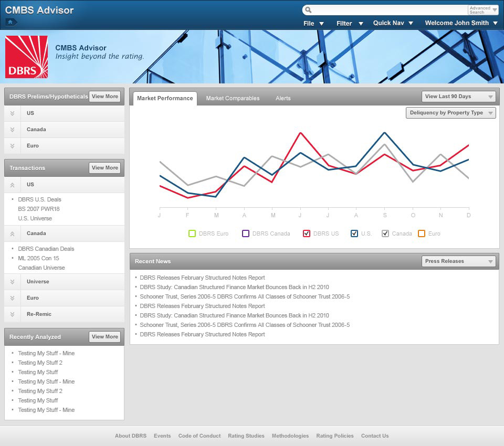Switch to the Market Performance tab

[x=165, y=98]
